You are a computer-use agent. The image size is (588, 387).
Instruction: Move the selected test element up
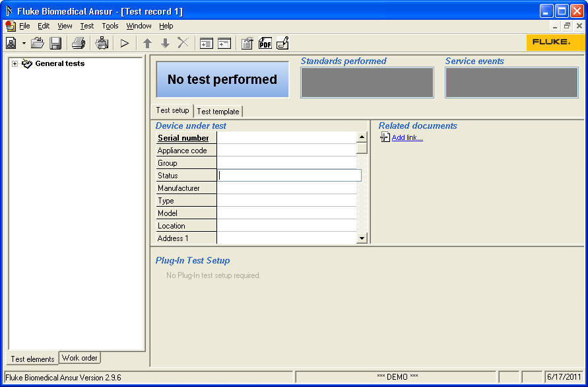(146, 43)
